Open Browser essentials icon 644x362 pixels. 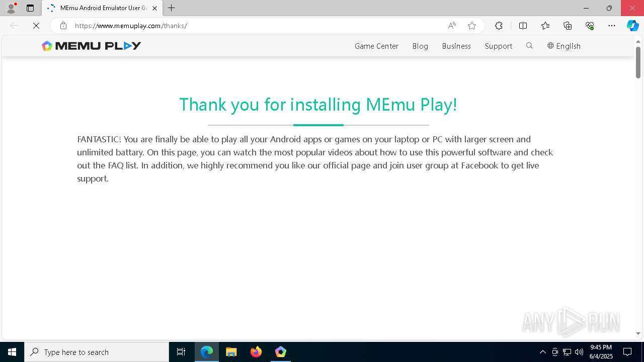(590, 26)
